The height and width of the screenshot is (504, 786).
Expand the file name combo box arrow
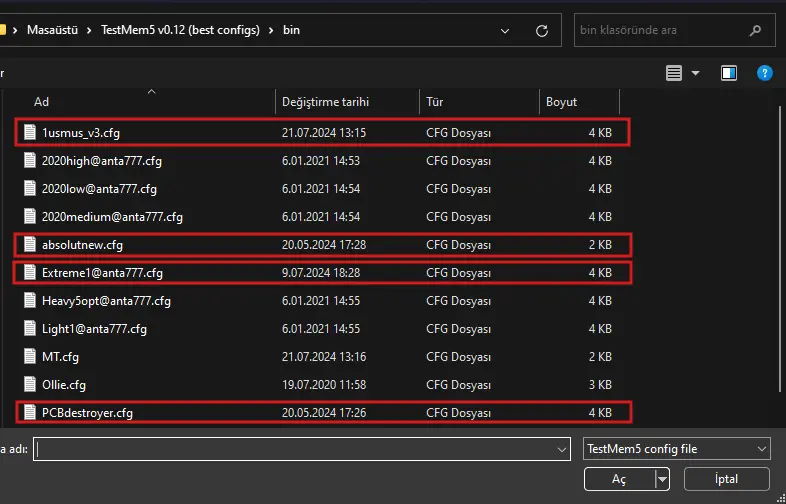(562, 449)
